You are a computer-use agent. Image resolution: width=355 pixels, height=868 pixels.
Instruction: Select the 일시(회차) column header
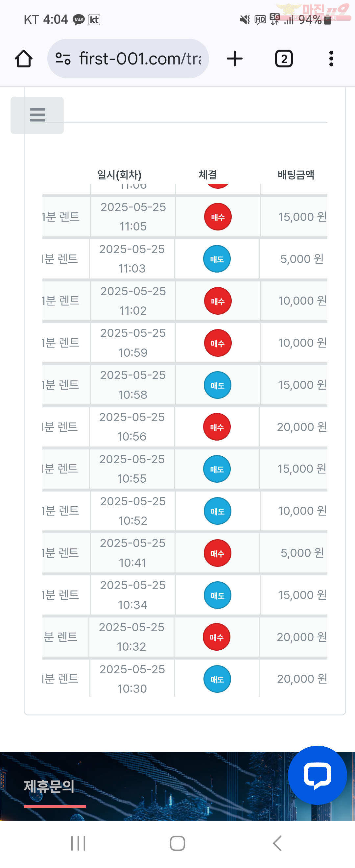click(x=119, y=175)
